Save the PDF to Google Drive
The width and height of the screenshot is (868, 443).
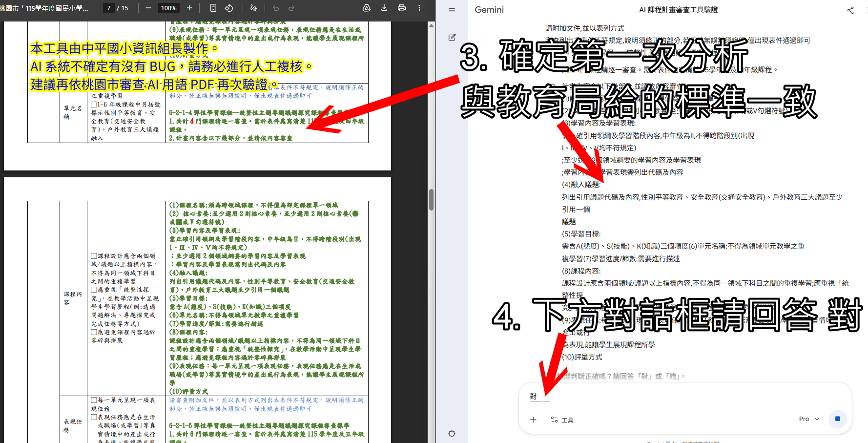[x=367, y=8]
